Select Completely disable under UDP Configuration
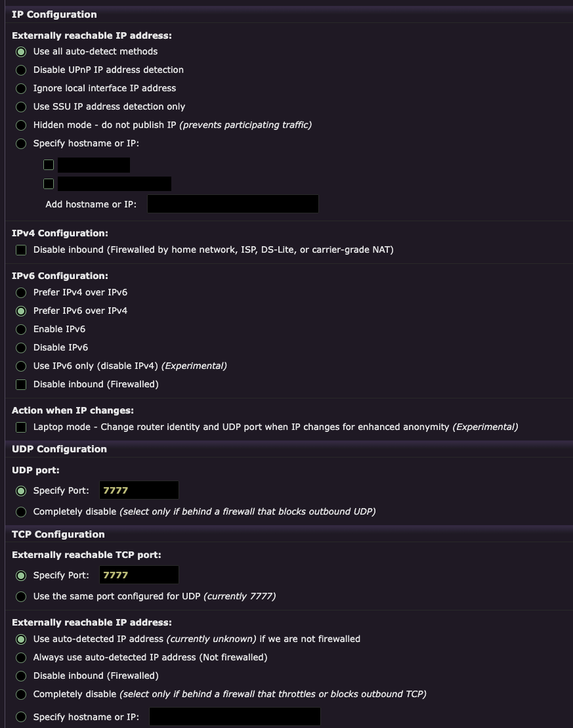Screen dimensions: 573x728 [21, 511]
